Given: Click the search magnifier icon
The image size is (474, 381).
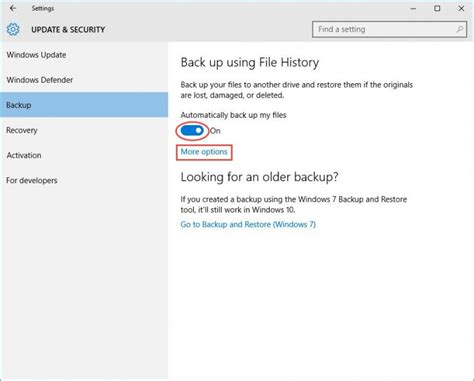Looking at the screenshot, I should click(x=460, y=29).
